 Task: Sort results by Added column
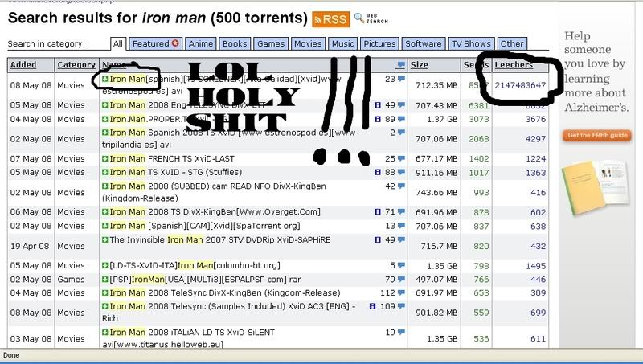(23, 65)
